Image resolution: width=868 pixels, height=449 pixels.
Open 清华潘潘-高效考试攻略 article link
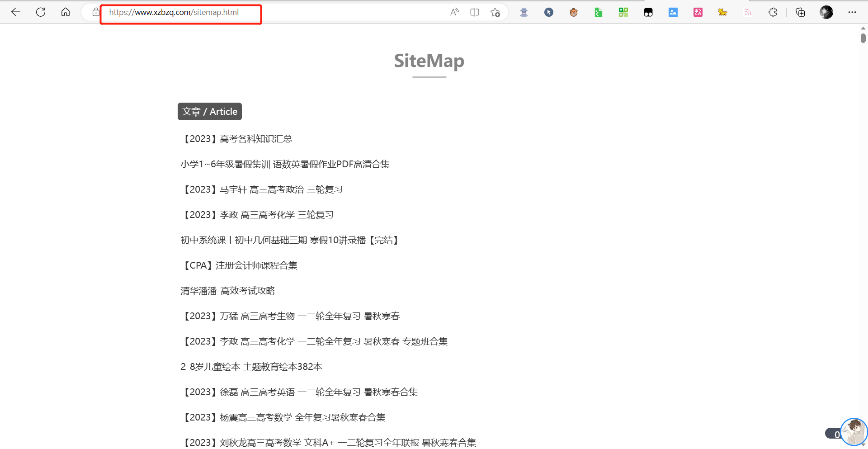point(228,291)
